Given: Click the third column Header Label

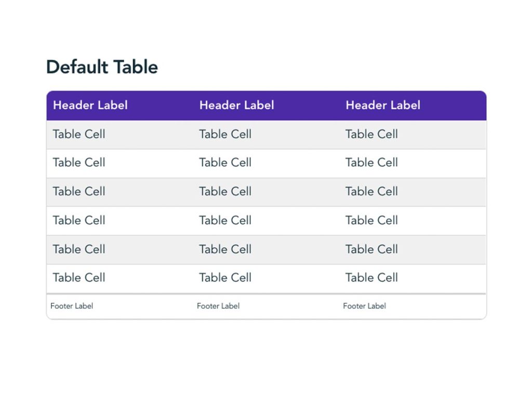Looking at the screenshot, I should (x=383, y=105).
